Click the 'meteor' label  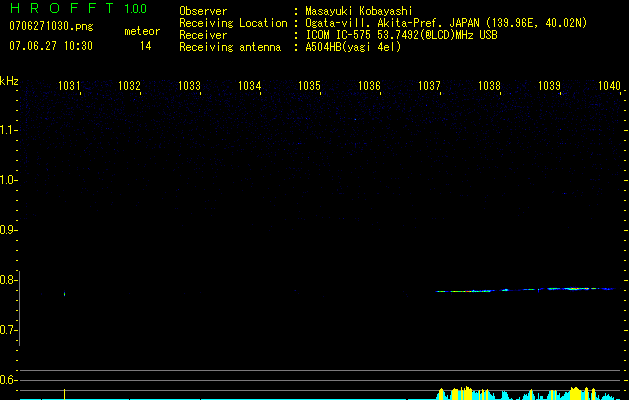pyautogui.click(x=142, y=31)
